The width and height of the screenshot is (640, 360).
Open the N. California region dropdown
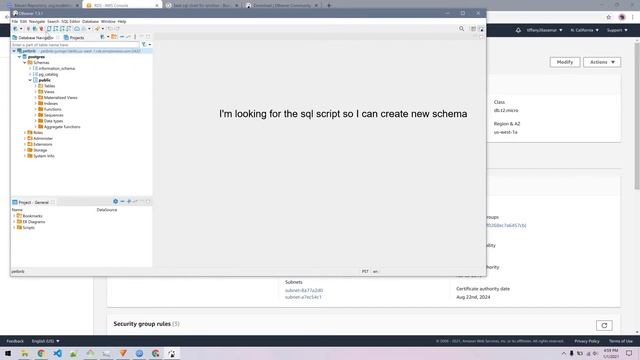pyautogui.click(x=584, y=30)
